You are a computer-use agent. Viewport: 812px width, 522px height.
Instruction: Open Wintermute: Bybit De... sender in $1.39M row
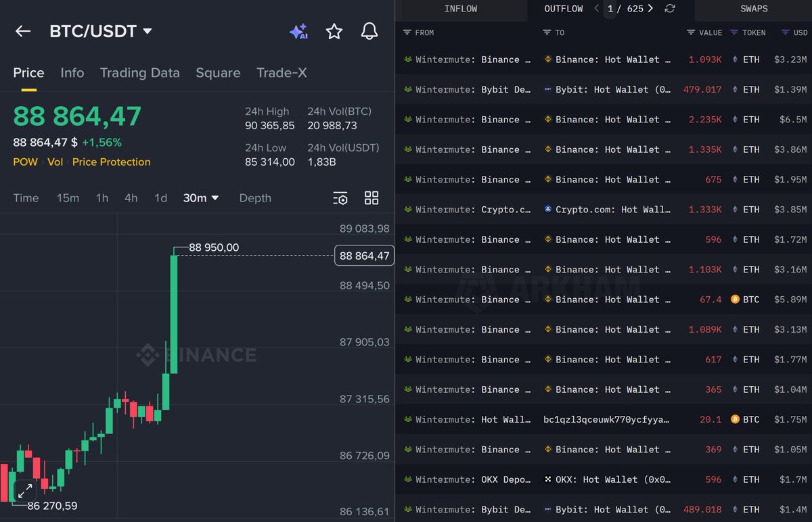[x=473, y=89]
